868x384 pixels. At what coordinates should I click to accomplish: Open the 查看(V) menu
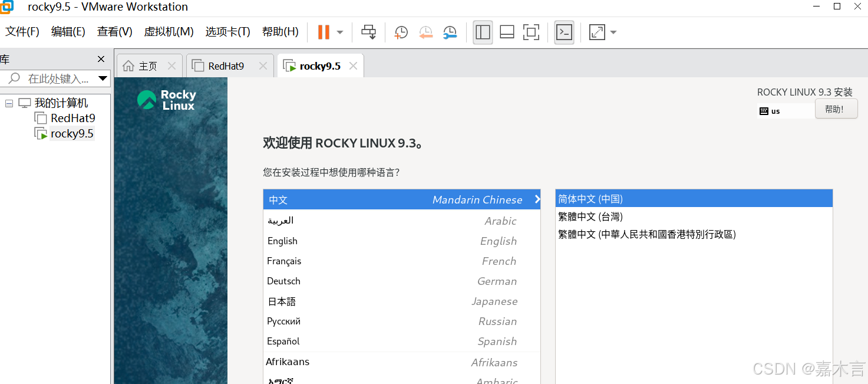115,32
